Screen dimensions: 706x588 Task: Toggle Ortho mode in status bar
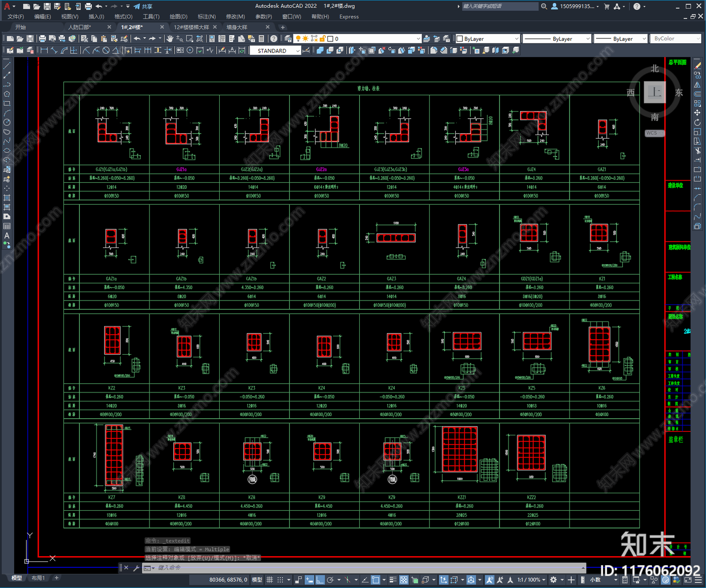(320, 580)
